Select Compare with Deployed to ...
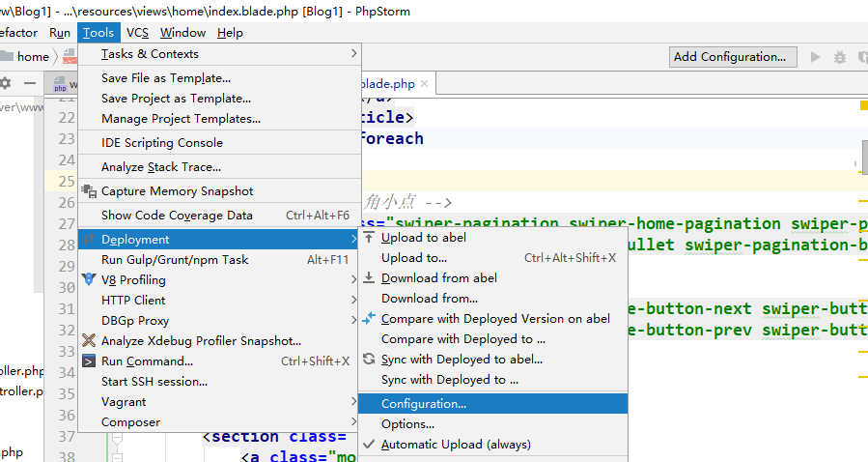Viewport: 868px width, 462px height. (x=492, y=338)
